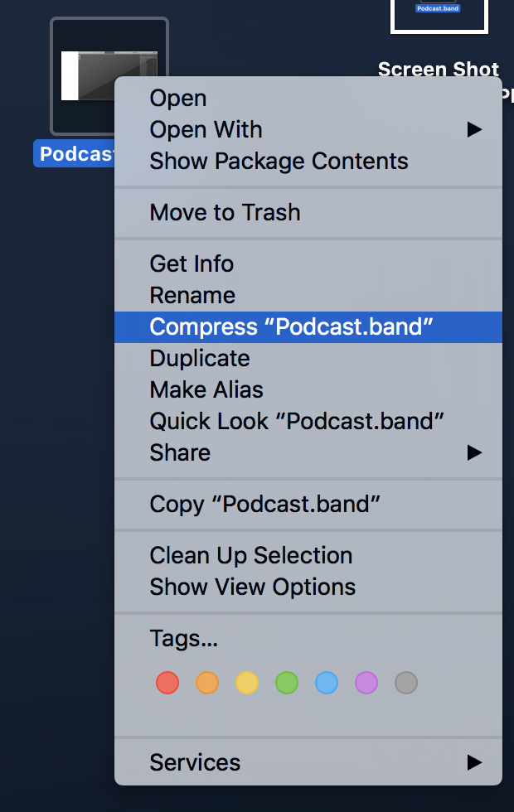
Task: Apply the orange tag color
Action: tap(207, 683)
